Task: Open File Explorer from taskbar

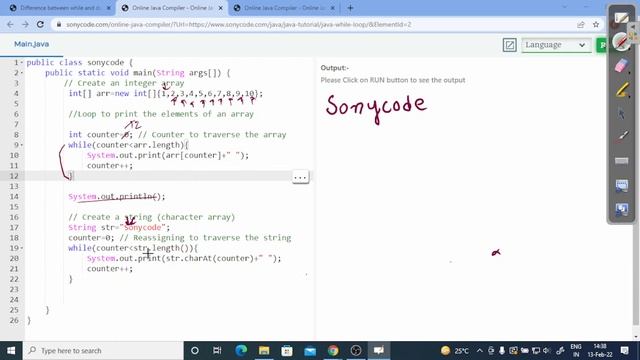Action: click(x=264, y=351)
